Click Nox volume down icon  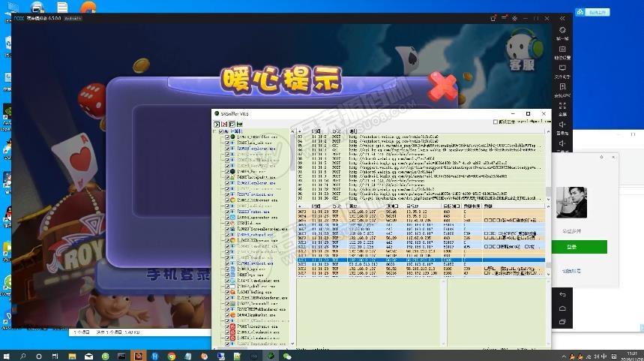[x=562, y=143]
